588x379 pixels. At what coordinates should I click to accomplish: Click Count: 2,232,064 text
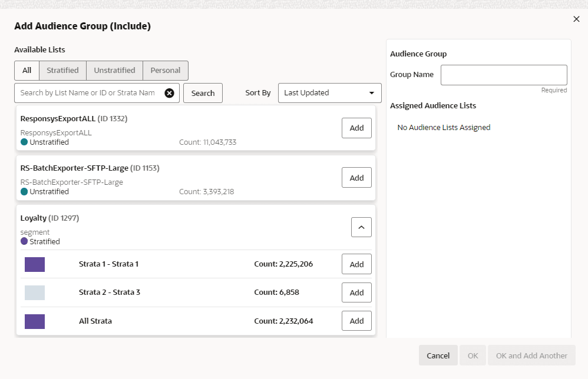(283, 321)
